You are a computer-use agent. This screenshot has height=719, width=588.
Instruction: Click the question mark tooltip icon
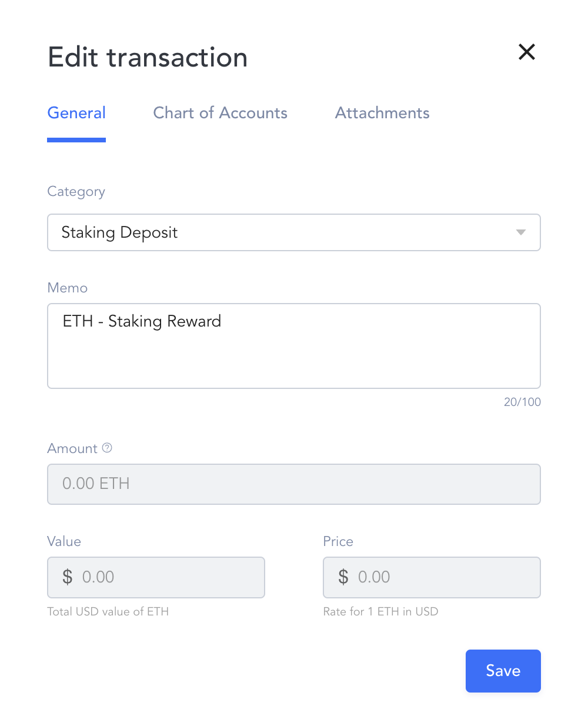107,448
